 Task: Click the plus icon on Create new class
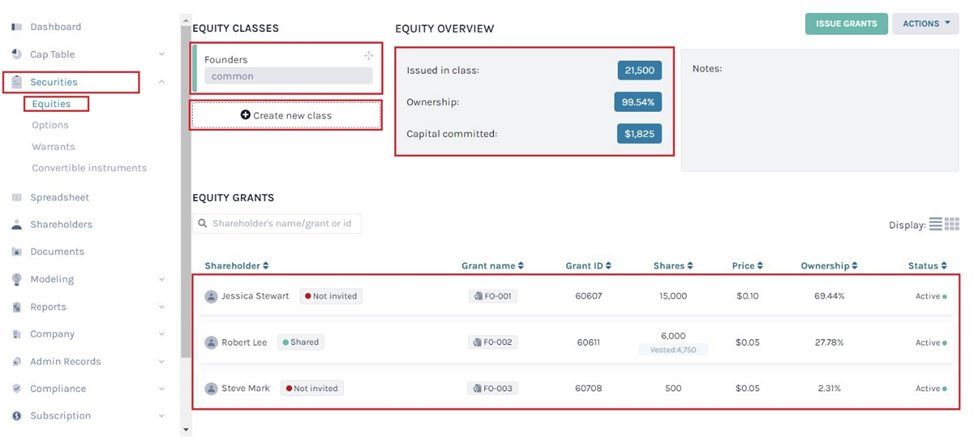(245, 116)
